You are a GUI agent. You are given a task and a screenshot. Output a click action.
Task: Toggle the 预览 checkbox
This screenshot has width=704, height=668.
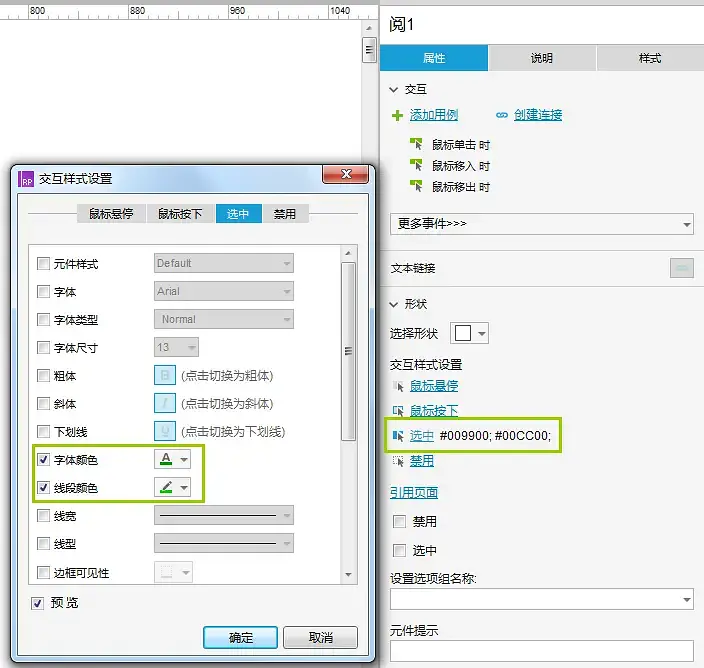click(x=38, y=603)
